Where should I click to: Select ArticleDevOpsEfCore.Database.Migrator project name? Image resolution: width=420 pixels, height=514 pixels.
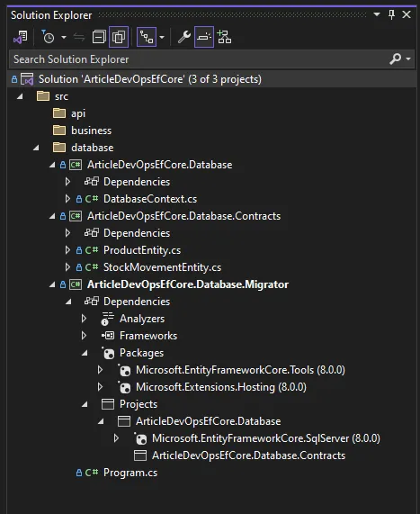pos(188,284)
